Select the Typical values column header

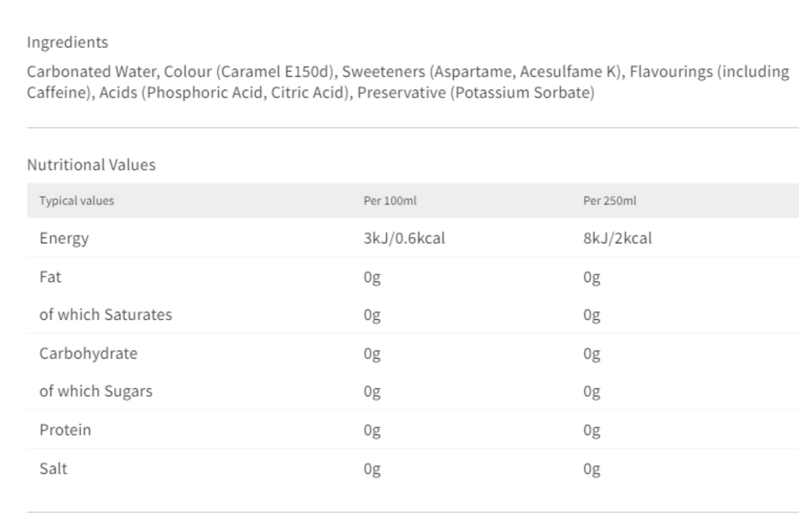pyautogui.click(x=77, y=201)
